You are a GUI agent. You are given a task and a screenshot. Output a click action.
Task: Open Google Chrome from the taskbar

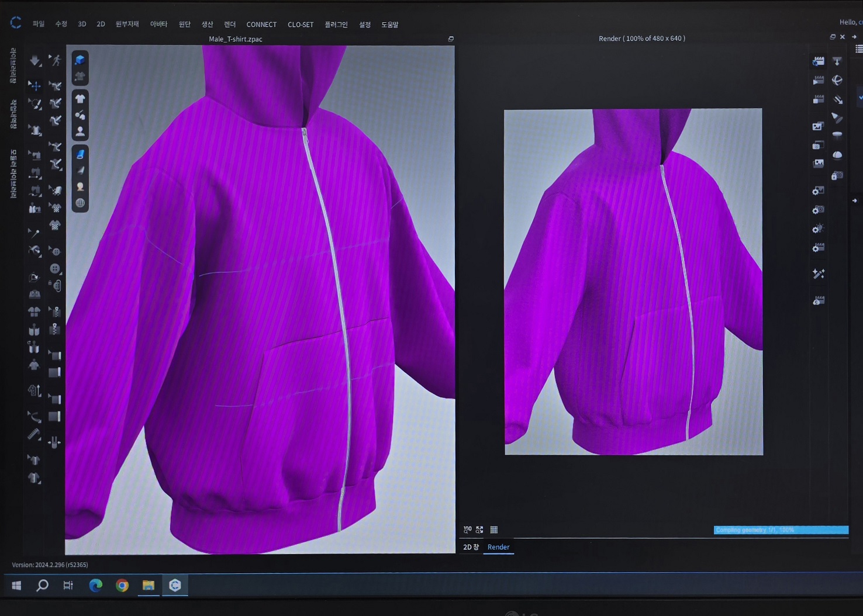pyautogui.click(x=122, y=585)
